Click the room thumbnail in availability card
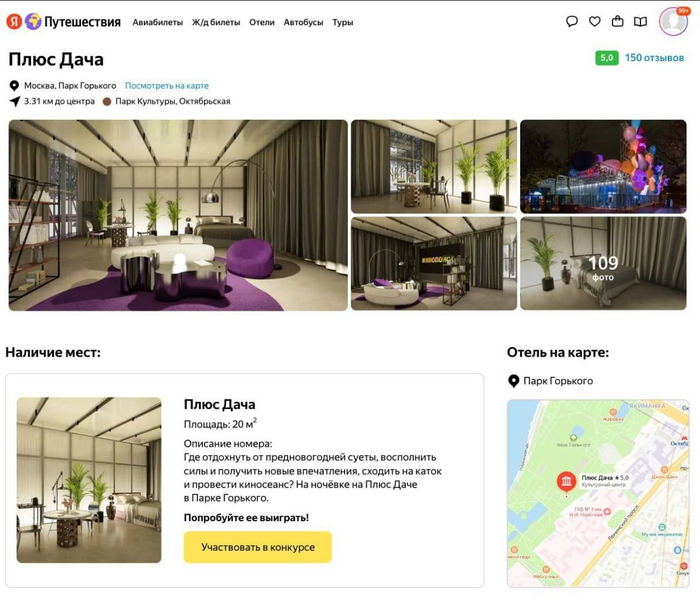700x601 pixels. [89, 480]
